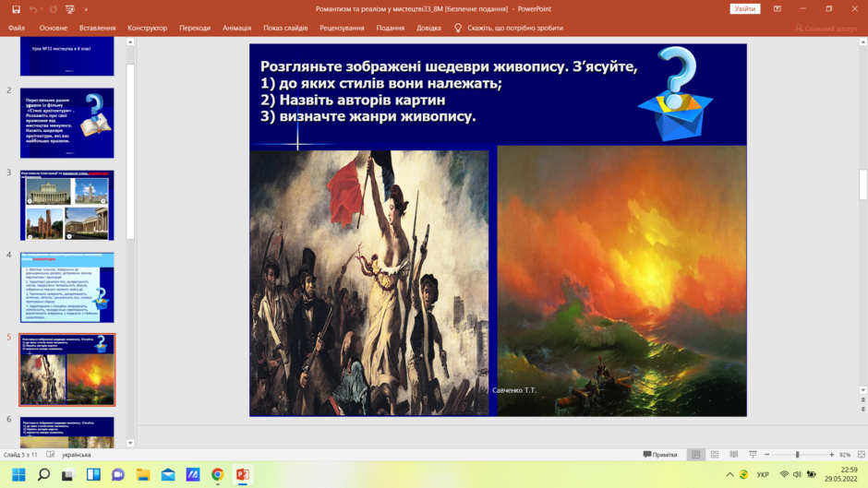The height and width of the screenshot is (488, 868).
Task: Go to next slide double-arrow button
Action: [x=862, y=410]
